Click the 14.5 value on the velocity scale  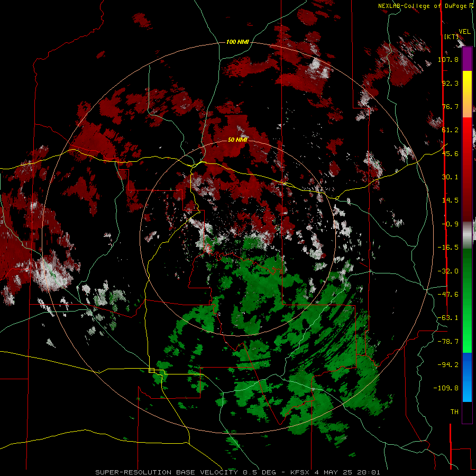(x=450, y=200)
